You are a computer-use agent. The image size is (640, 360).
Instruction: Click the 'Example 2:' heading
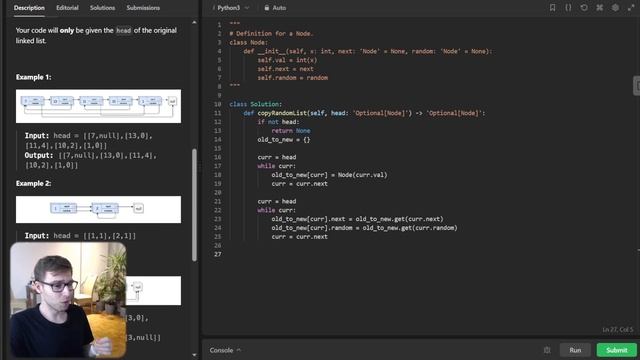33,183
